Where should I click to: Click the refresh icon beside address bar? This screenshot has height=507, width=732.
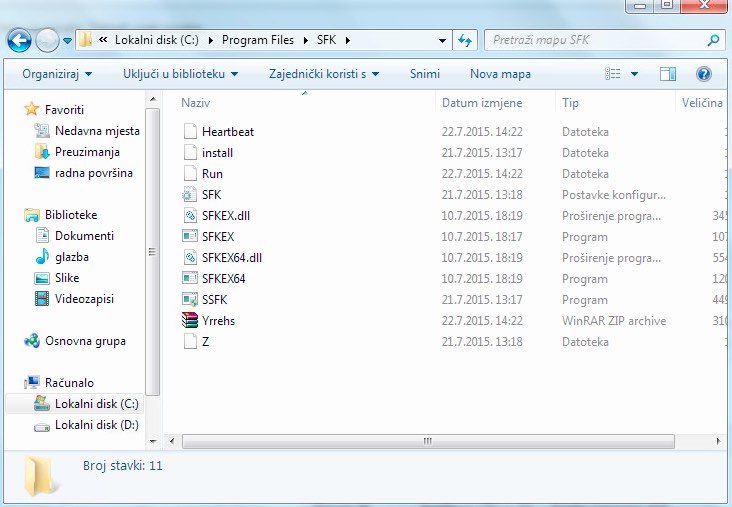465,41
